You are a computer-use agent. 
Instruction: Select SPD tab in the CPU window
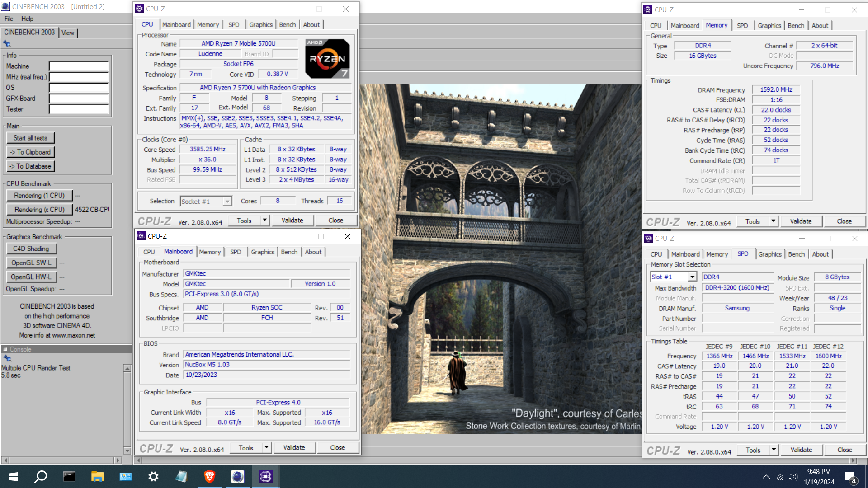point(234,25)
